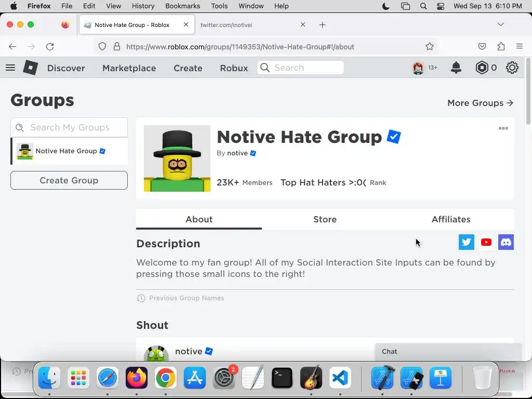Image resolution: width=532 pixels, height=399 pixels.
Task: Open the group's Twitter link icon
Action: point(467,242)
